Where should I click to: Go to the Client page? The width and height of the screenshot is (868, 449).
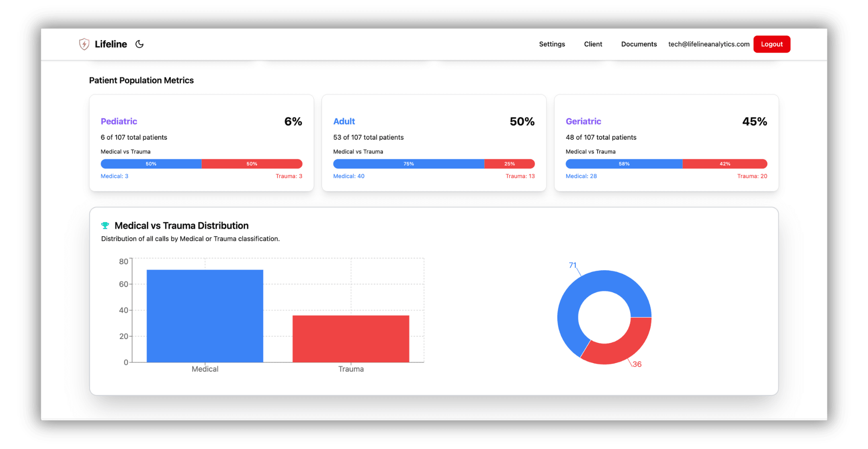click(x=593, y=44)
